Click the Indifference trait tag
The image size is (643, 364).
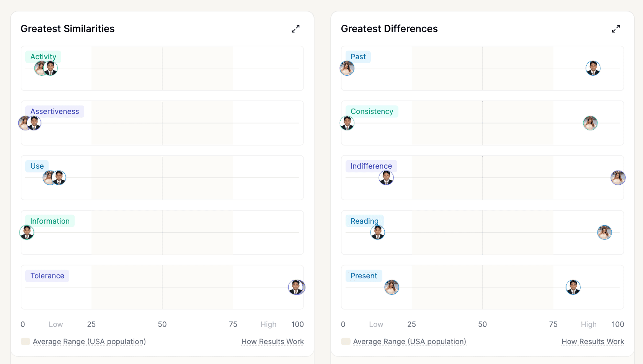(x=371, y=166)
